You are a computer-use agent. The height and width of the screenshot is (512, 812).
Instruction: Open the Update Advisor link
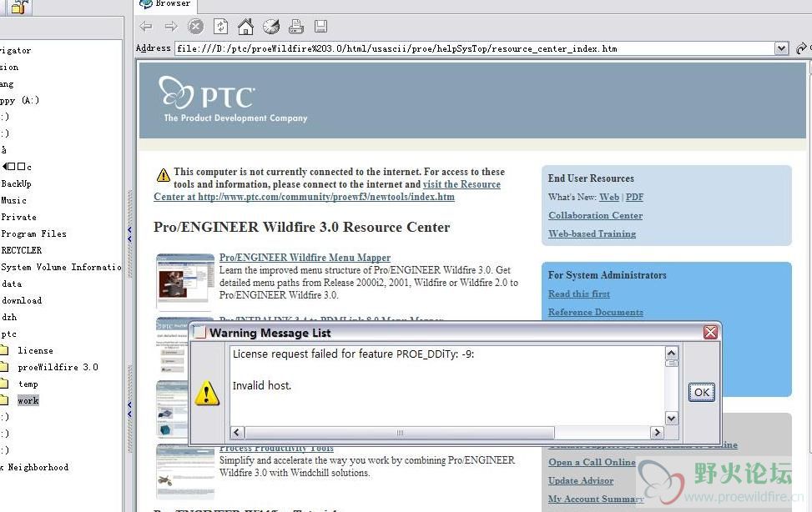pos(581,481)
